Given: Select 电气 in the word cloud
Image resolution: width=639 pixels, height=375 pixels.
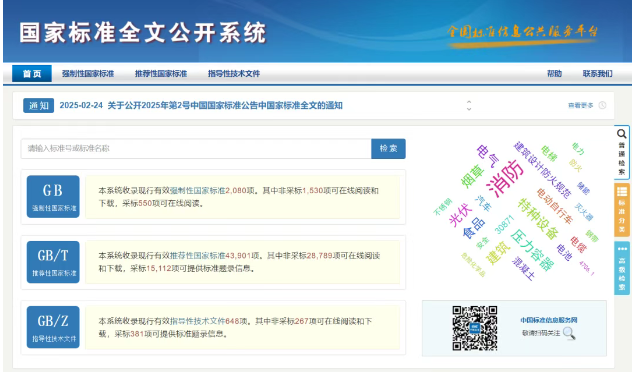Looking at the screenshot, I should point(488,156).
